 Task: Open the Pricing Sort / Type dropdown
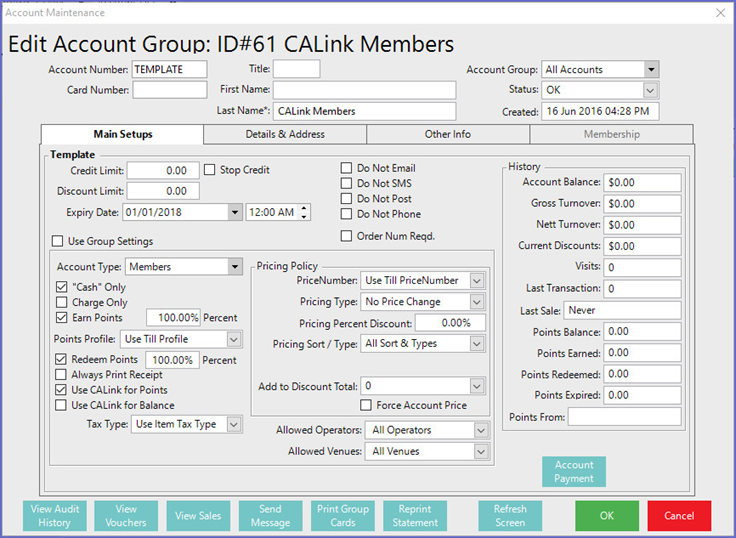point(477,344)
